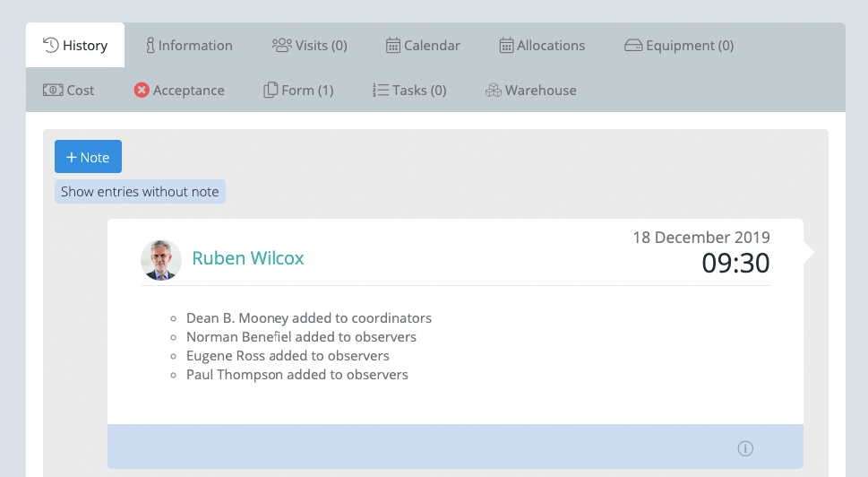Select the Acceptance tab

point(179,91)
